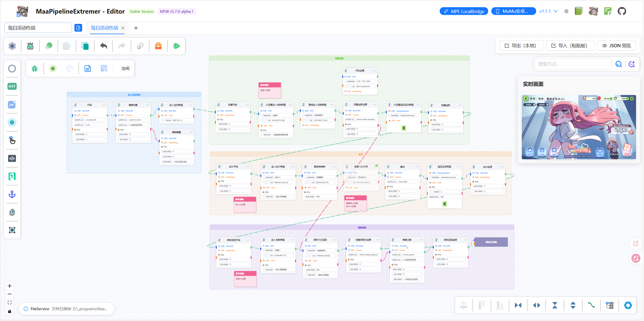
Task: Switch to the 每日活动作战 tab
Action: click(105, 28)
